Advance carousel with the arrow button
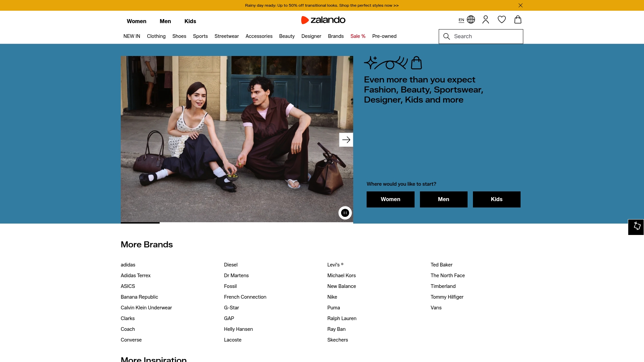The width and height of the screenshot is (644, 362). (346, 140)
